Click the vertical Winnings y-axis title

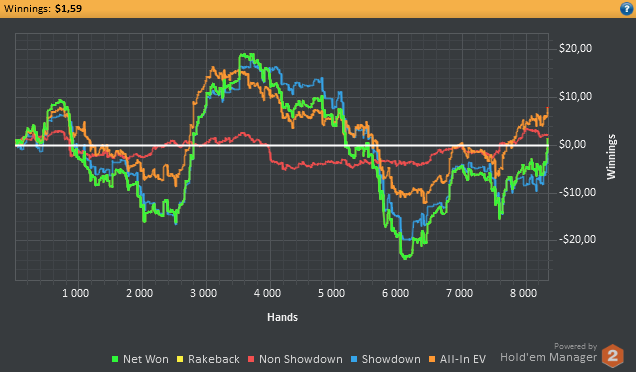tap(611, 157)
